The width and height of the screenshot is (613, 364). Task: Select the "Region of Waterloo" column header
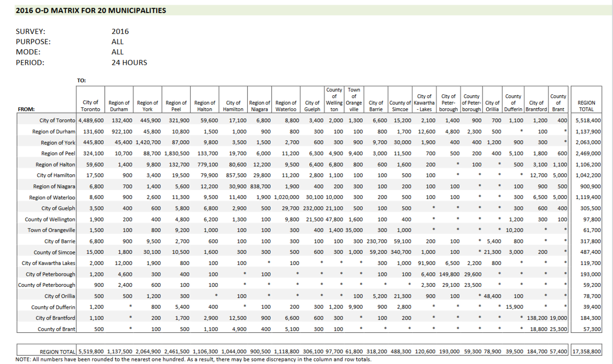click(286, 106)
